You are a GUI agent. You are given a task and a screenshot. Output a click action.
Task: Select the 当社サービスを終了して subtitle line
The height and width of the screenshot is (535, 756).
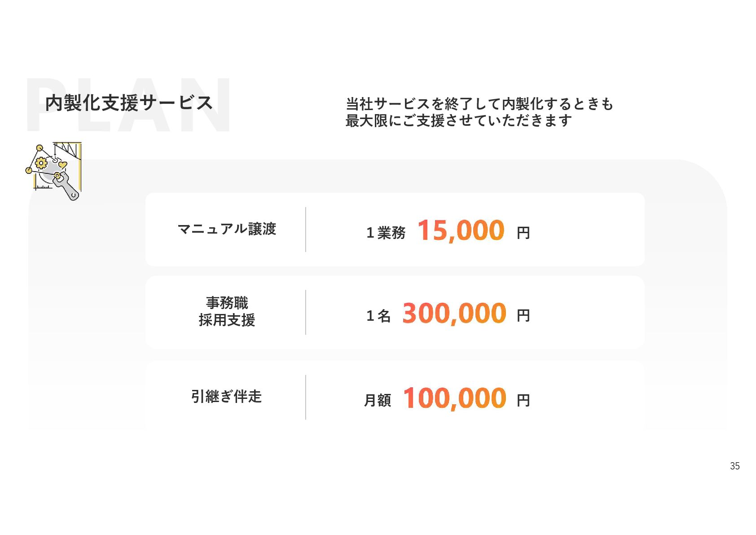pos(479,104)
